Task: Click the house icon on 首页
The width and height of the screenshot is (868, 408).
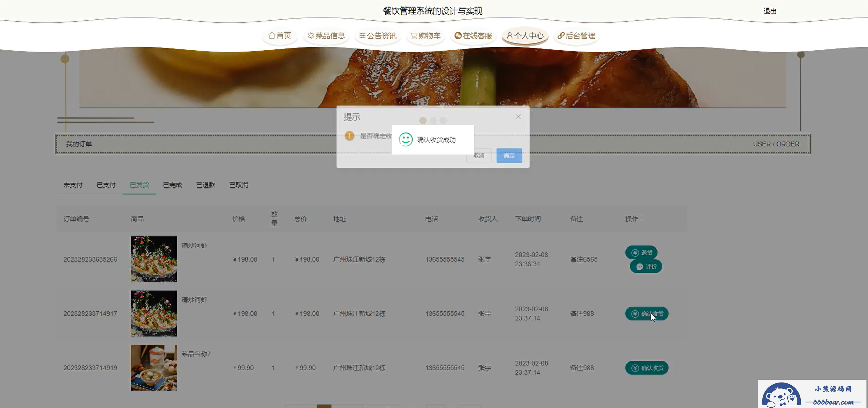Action: click(272, 35)
